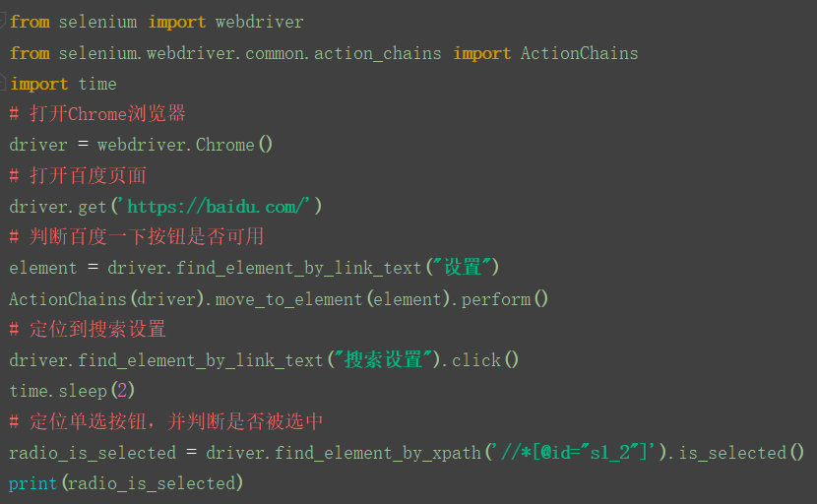
Task: Click the comment '# 定位到搜索设置'
Action: pos(88,329)
